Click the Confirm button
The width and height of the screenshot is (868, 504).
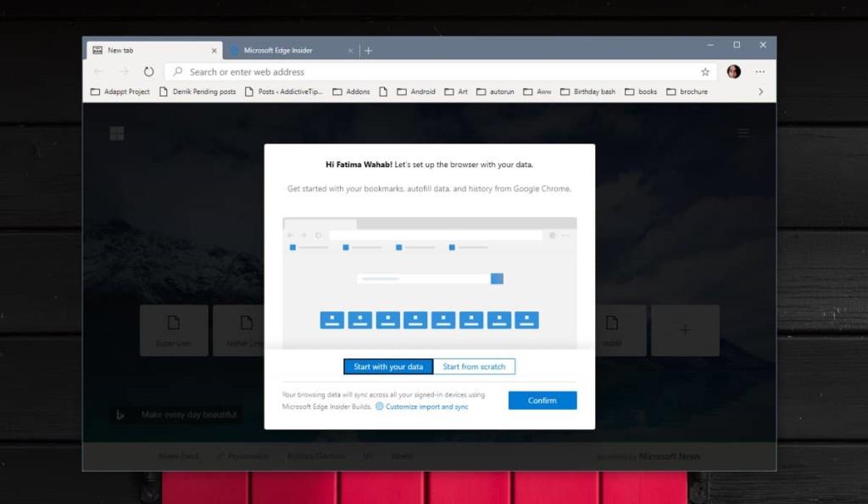click(x=542, y=400)
